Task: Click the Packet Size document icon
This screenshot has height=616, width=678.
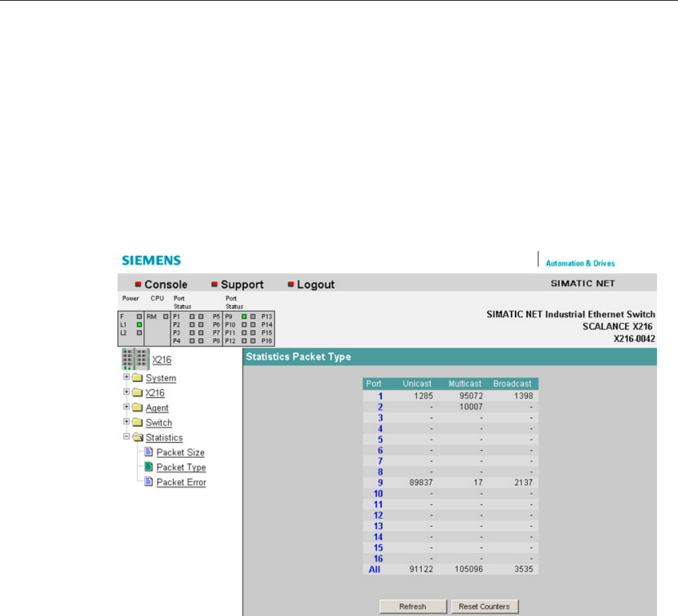Action: [x=148, y=452]
